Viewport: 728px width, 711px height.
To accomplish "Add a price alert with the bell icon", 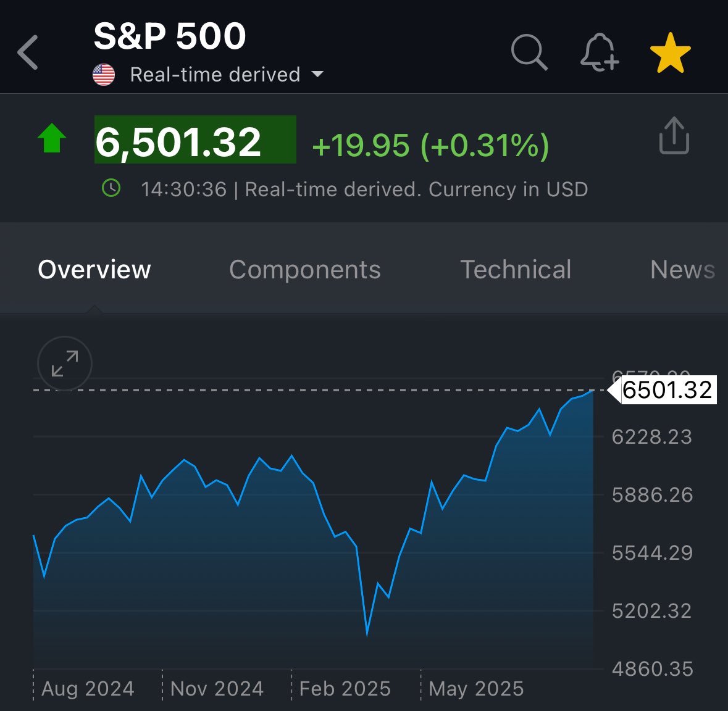I will point(600,52).
